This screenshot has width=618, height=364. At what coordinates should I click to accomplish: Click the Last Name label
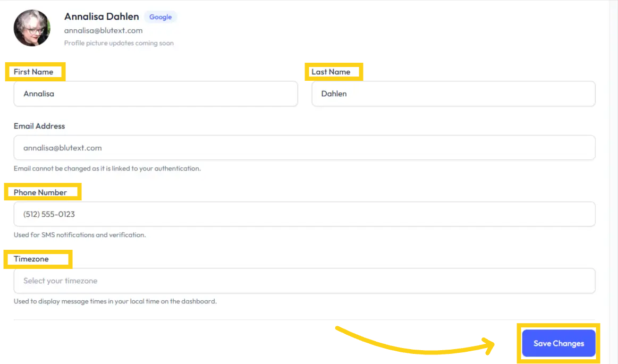pos(331,72)
